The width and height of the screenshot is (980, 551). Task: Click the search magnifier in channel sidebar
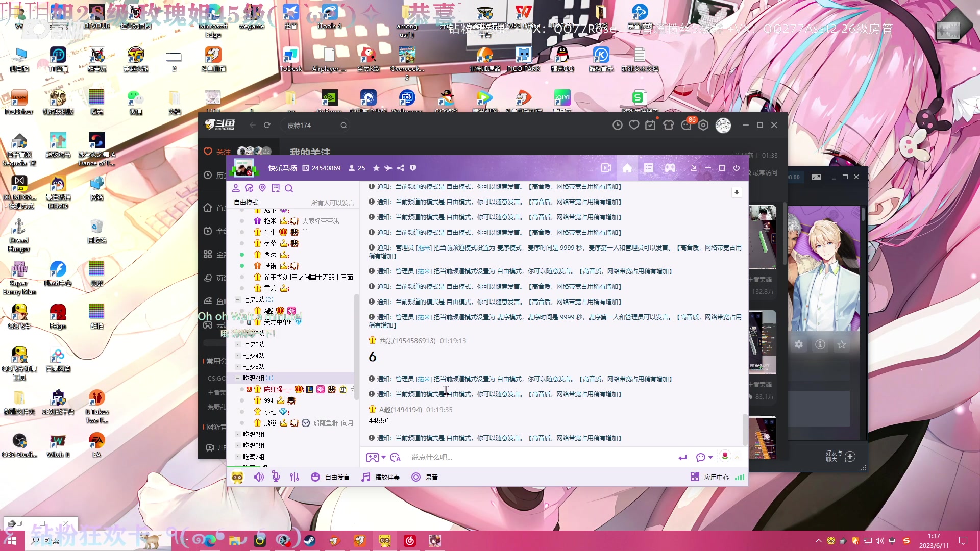289,188
